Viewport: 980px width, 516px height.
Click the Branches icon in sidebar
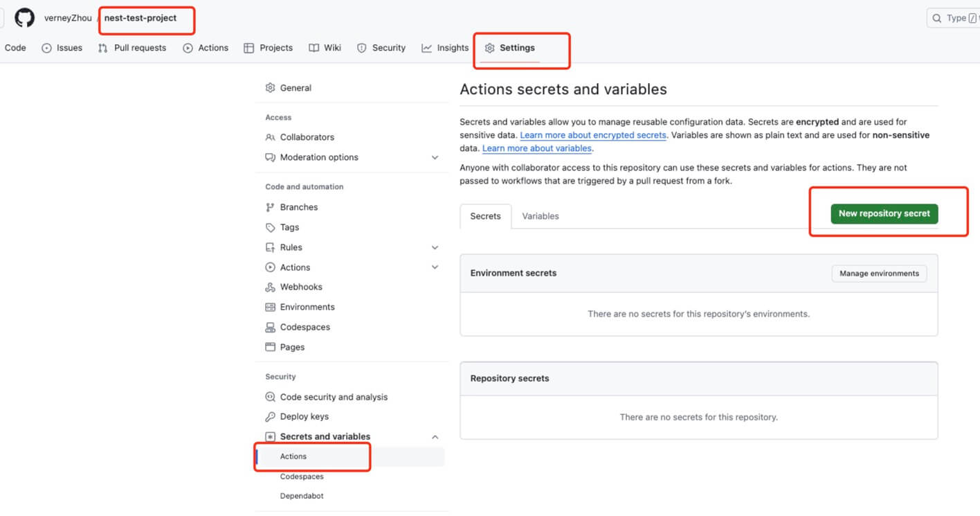pyautogui.click(x=271, y=207)
